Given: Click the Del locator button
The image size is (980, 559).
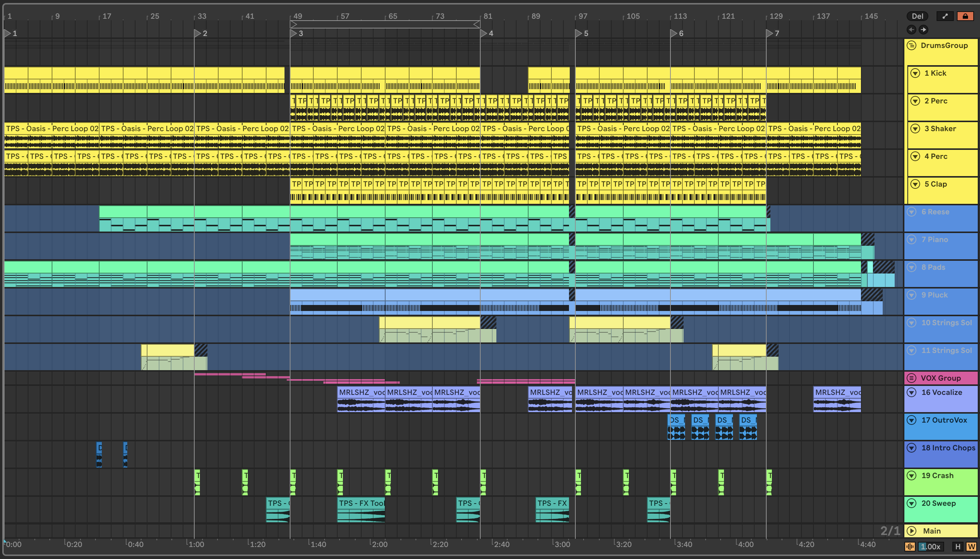Looking at the screenshot, I should point(917,16).
